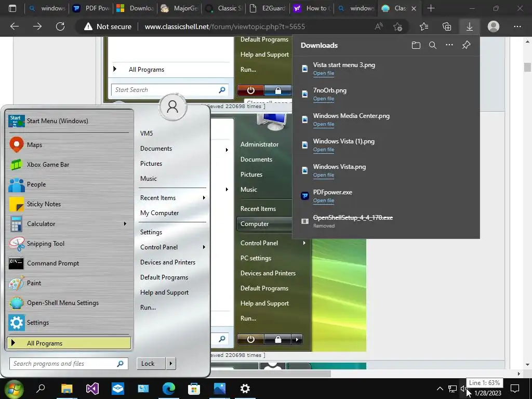Refresh the current page
The image size is (532, 399).
[60, 26]
